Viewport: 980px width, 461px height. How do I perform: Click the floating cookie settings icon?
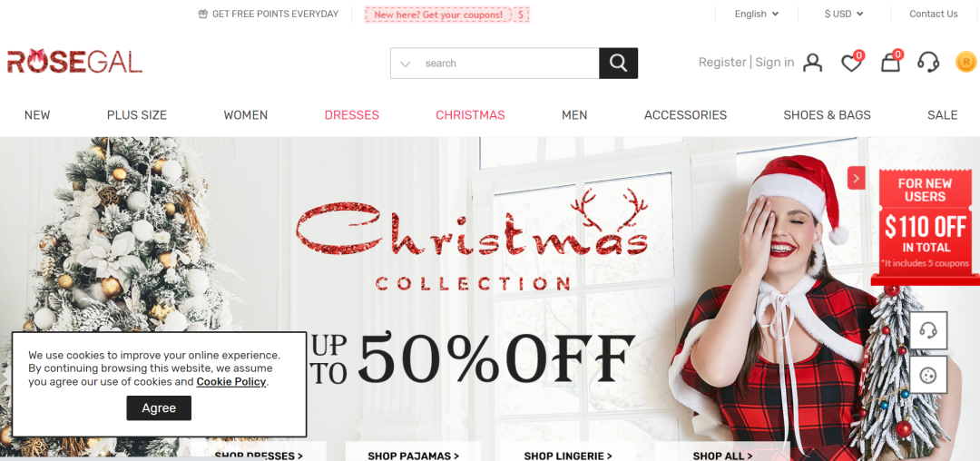pyautogui.click(x=928, y=375)
